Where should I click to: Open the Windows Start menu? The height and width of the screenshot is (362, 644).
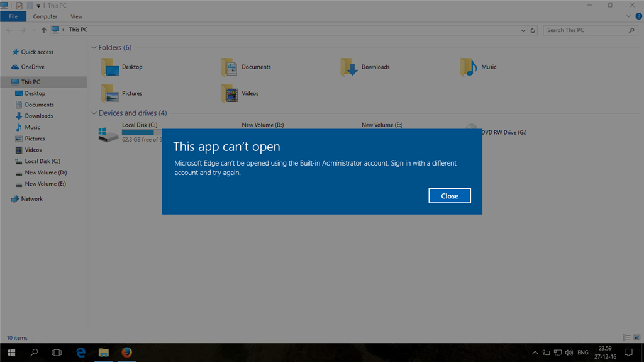[11, 353]
